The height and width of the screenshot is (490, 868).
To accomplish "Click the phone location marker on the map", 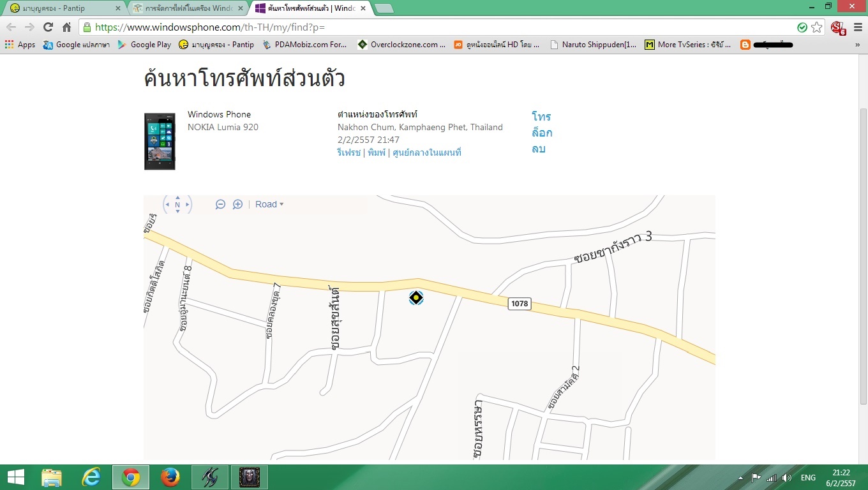I will tap(416, 297).
